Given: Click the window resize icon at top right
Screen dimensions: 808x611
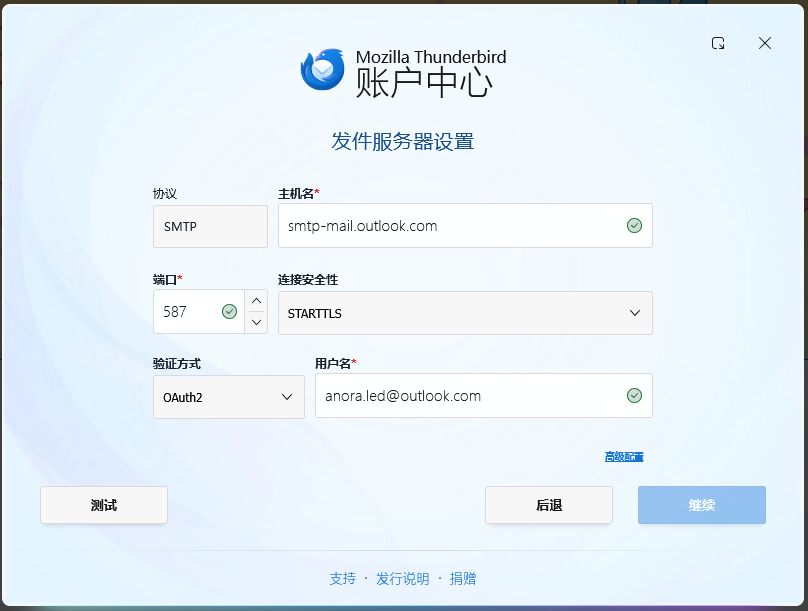Looking at the screenshot, I should pos(718,43).
